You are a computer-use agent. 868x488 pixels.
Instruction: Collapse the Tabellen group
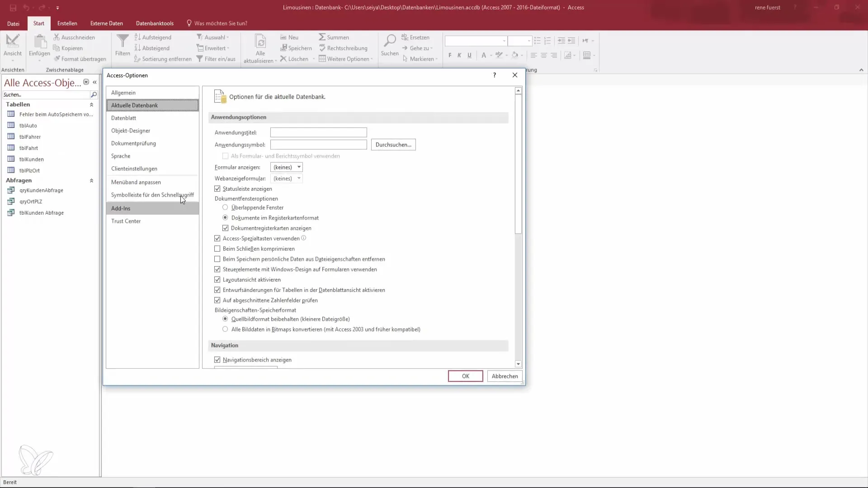coord(91,104)
